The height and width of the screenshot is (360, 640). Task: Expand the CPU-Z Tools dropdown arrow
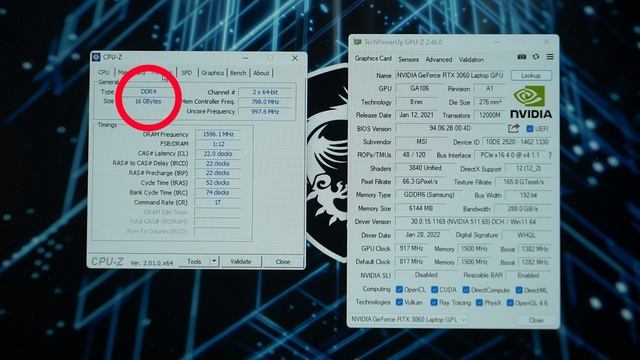click(x=214, y=261)
